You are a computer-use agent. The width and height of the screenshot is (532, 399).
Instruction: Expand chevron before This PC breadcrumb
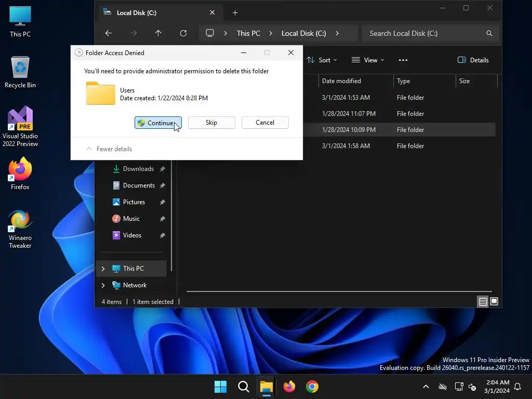(225, 33)
